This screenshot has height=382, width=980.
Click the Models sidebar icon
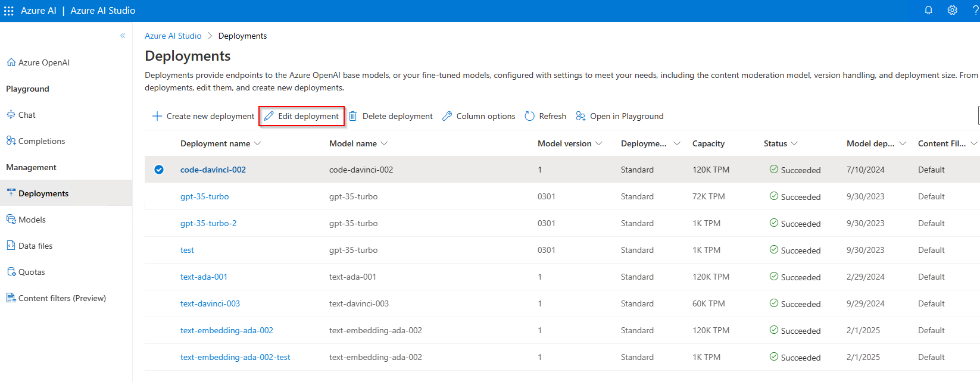(11, 220)
